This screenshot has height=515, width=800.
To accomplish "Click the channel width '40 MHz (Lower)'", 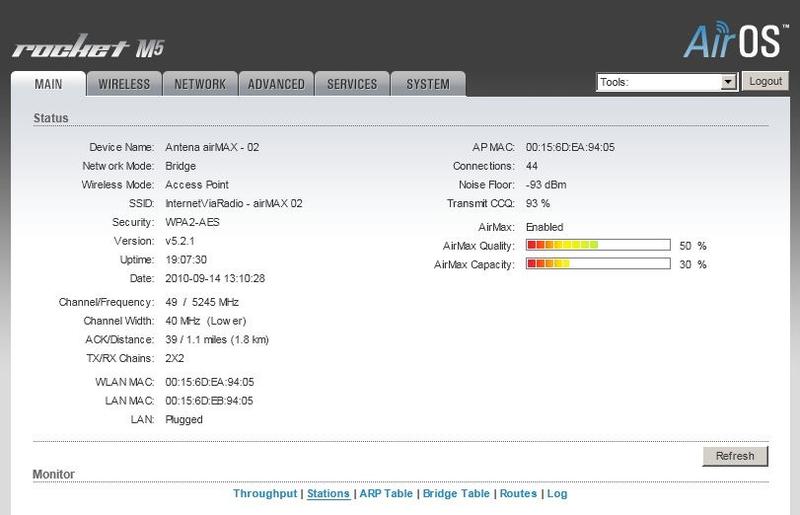I will pyautogui.click(x=206, y=321).
